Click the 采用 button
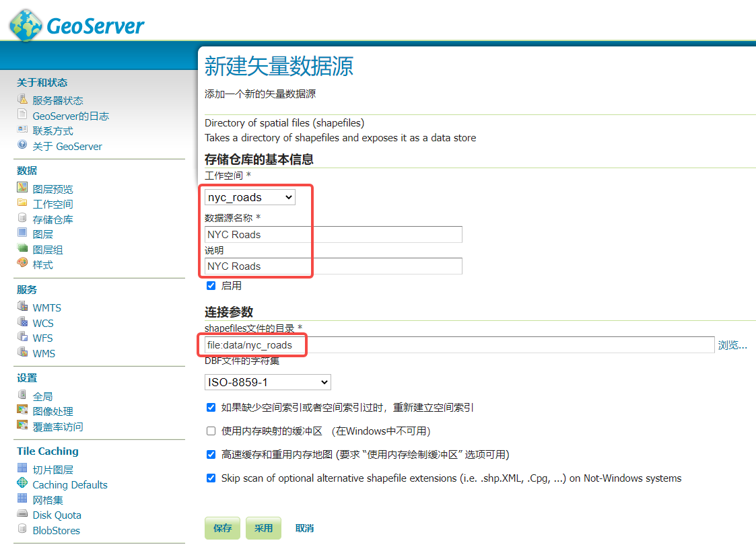This screenshot has height=549, width=756. 263,528
